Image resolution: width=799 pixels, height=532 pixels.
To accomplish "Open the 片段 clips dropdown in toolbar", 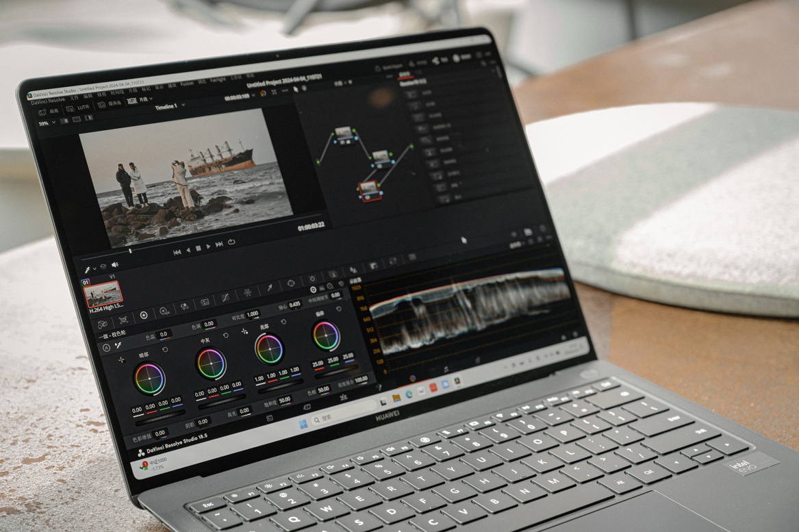I will [142, 101].
